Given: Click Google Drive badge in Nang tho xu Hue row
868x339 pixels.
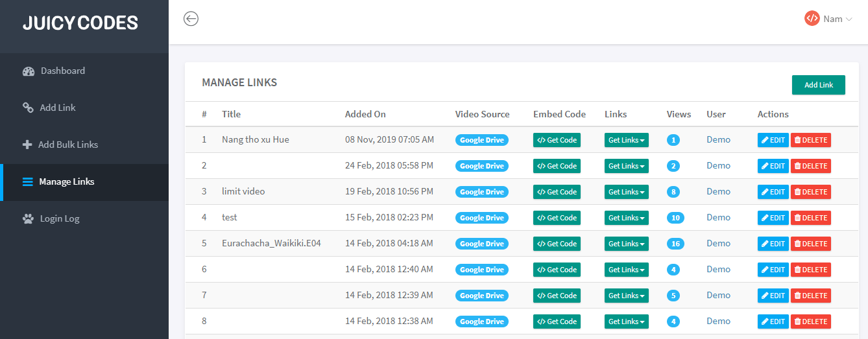Looking at the screenshot, I should pyautogui.click(x=482, y=140).
